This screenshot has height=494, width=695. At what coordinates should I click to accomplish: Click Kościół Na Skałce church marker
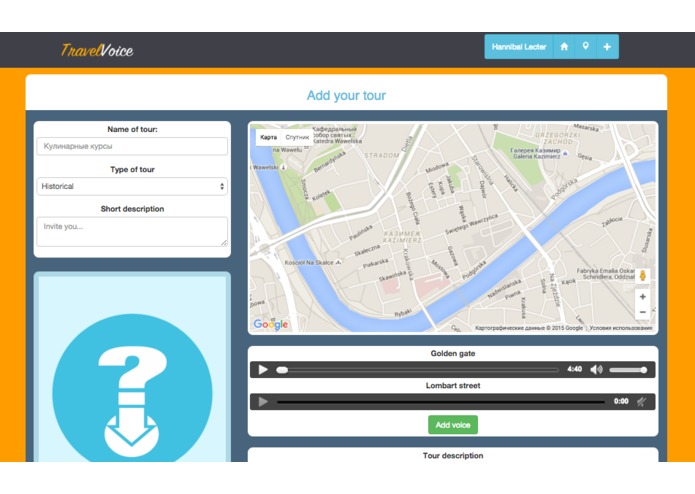339,262
